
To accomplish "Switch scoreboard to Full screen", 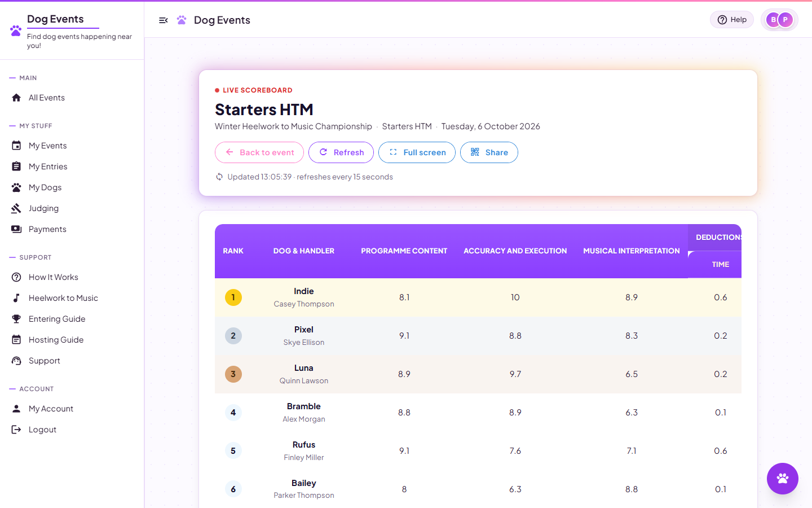I will pyautogui.click(x=417, y=152).
